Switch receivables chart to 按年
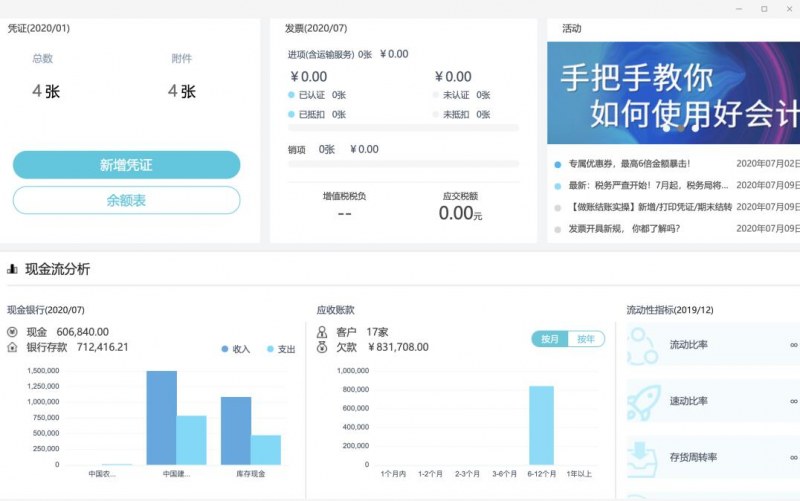The image size is (800, 501). [586, 339]
